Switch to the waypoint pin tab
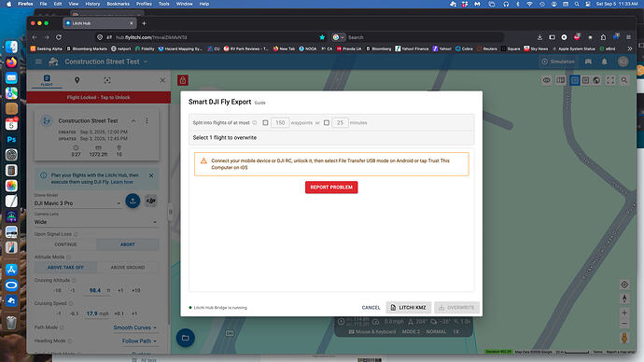This screenshot has height=362, width=644. tap(77, 80)
